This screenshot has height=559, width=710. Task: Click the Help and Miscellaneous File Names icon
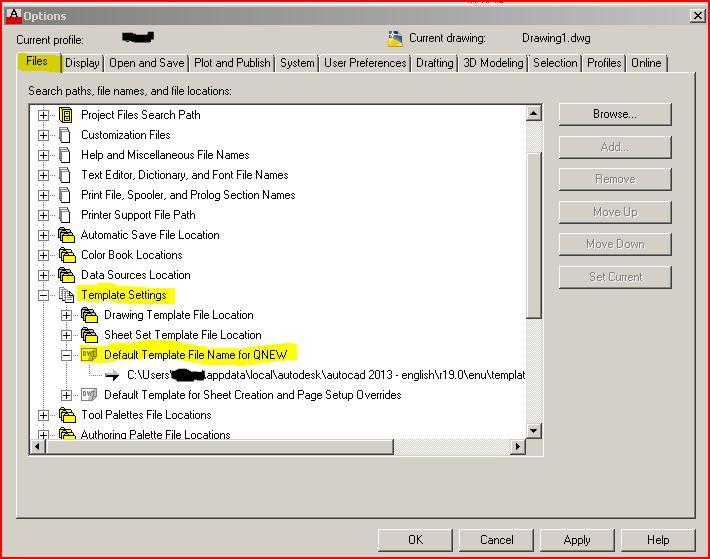[x=65, y=155]
